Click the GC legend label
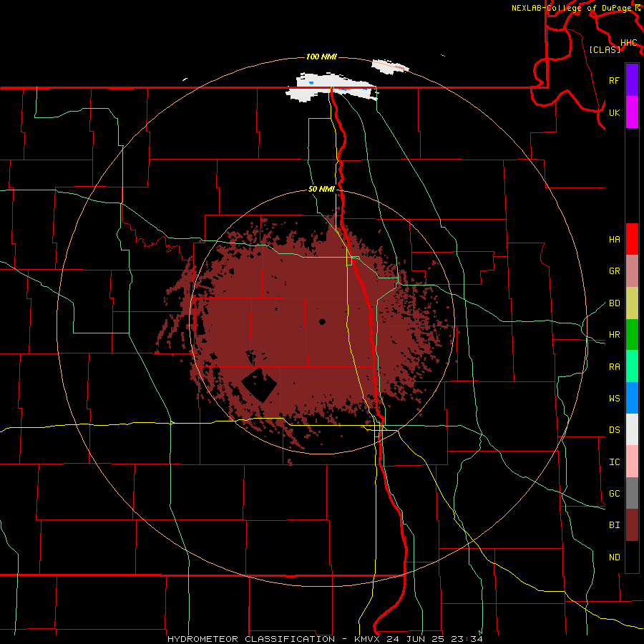Screen dimensions: 644x644 coord(614,494)
